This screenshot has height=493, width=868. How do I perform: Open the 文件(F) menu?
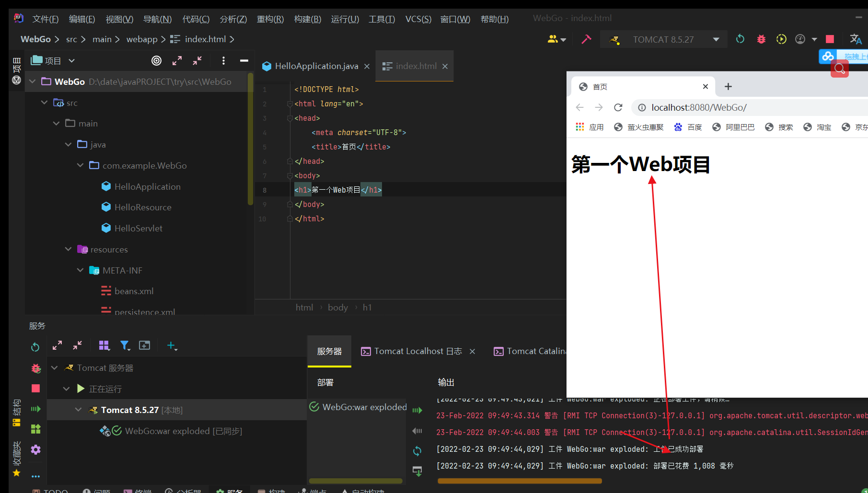[x=46, y=19]
